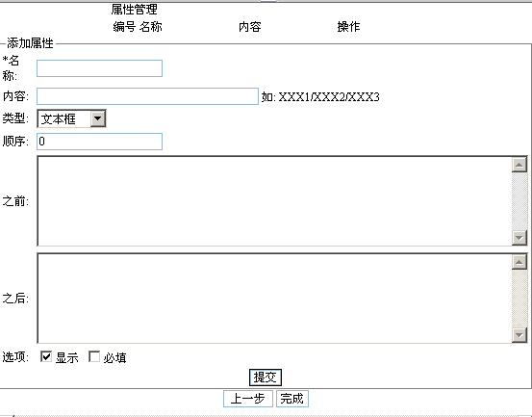Open the 类型 dropdown showing 文本框
This screenshot has height=417, width=532.
71,118
